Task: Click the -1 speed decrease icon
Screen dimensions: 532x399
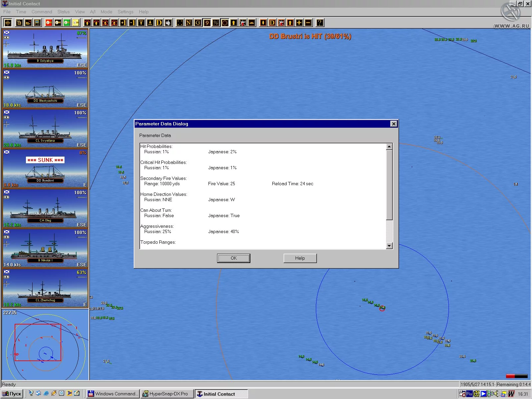Action: click(x=132, y=23)
